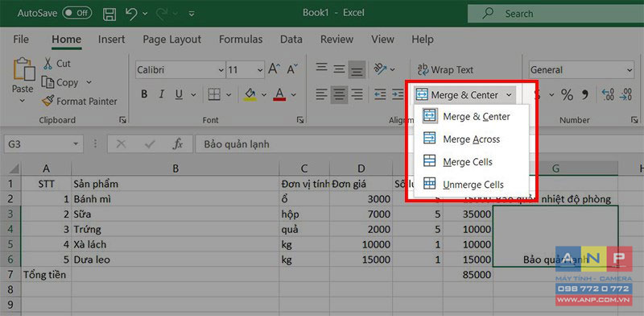Click the Decrease Font Size icon
This screenshot has height=316, width=644.
point(293,69)
